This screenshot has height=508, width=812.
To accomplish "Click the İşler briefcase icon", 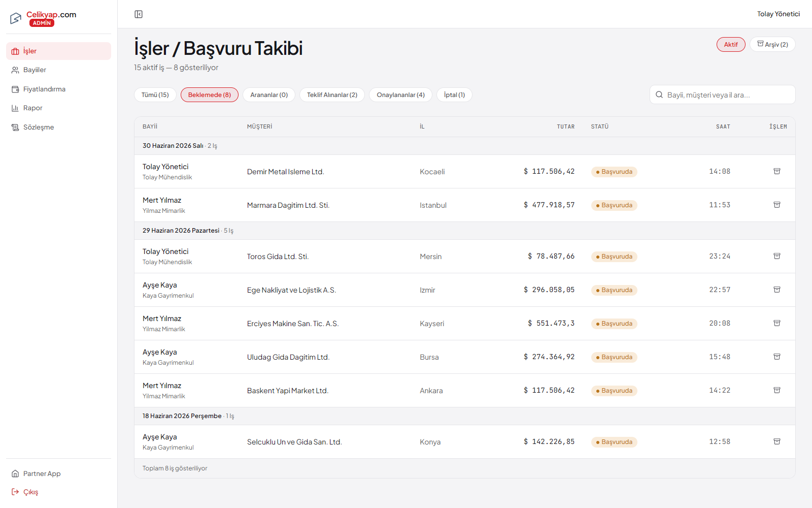I will [15, 51].
